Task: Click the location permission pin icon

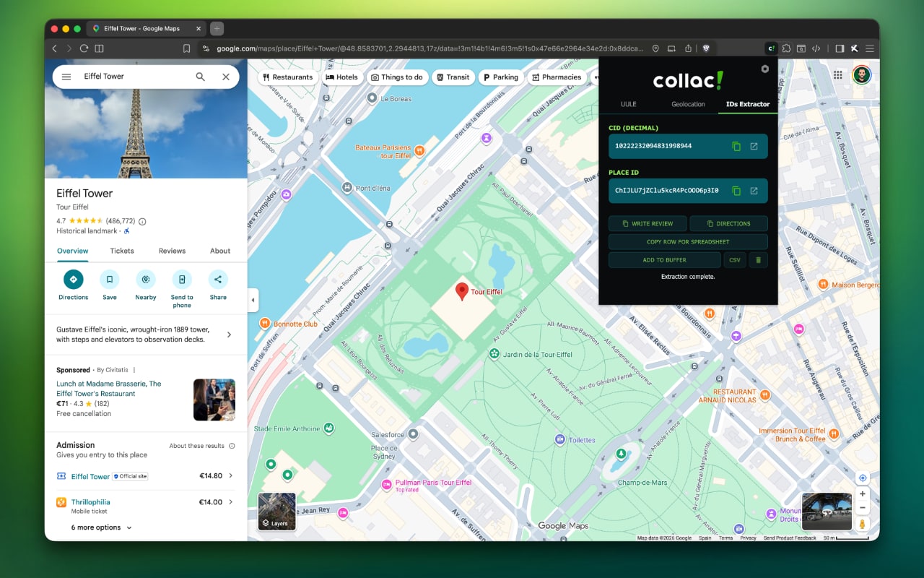Action: (655, 48)
